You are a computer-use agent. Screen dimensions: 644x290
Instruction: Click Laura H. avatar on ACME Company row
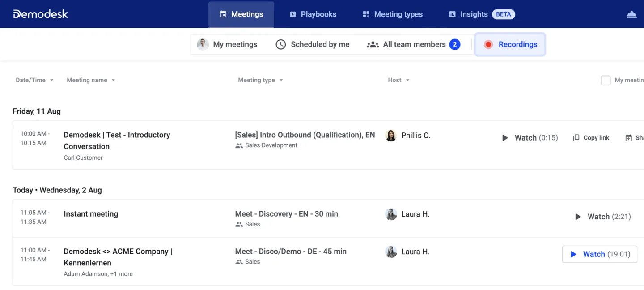pyautogui.click(x=391, y=252)
